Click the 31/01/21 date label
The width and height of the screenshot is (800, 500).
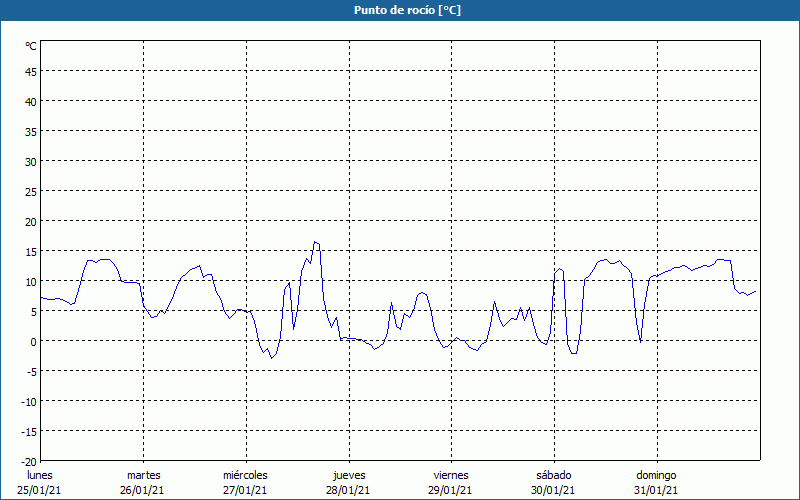(656, 490)
